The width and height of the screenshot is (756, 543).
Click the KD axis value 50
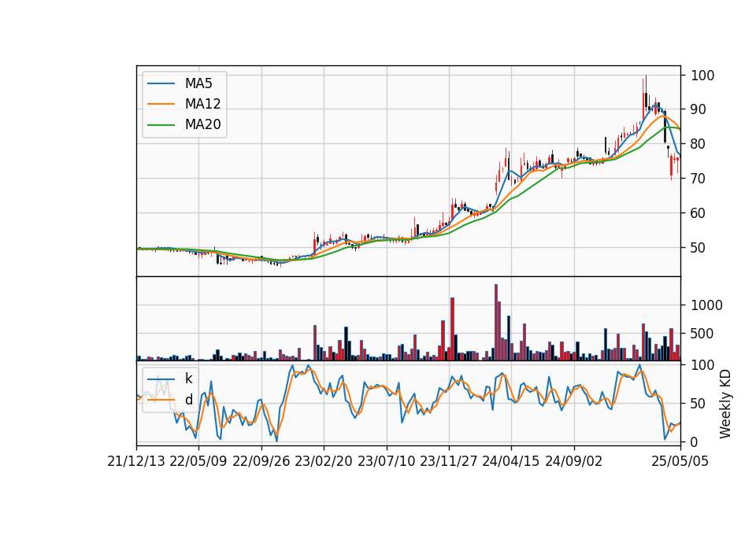tap(699, 403)
